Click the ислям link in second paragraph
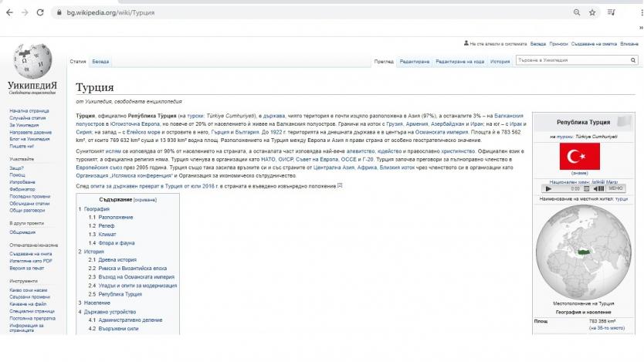The height and width of the screenshot is (362, 644). (114, 151)
